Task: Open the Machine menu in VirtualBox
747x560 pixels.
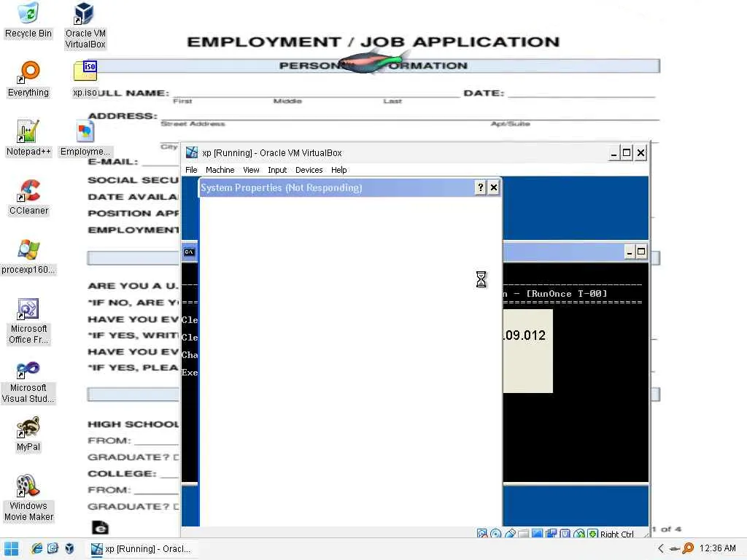Action: pos(220,170)
